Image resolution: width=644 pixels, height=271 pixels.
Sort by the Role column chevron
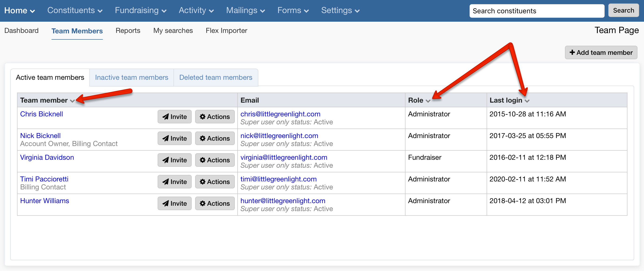point(429,101)
